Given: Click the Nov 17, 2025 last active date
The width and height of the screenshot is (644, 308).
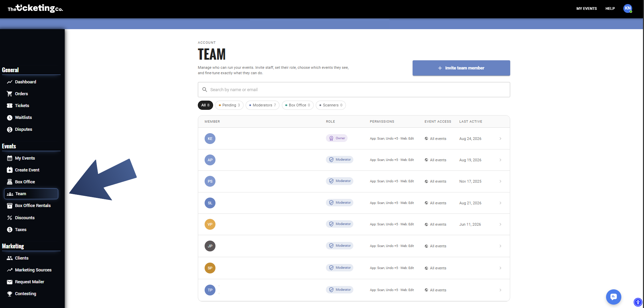Looking at the screenshot, I should pyautogui.click(x=470, y=181).
